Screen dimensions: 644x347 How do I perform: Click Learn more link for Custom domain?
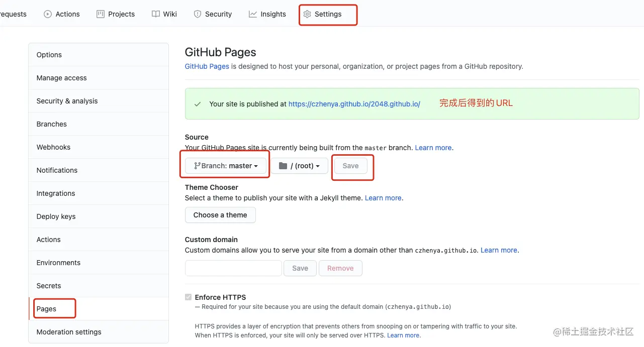point(499,250)
